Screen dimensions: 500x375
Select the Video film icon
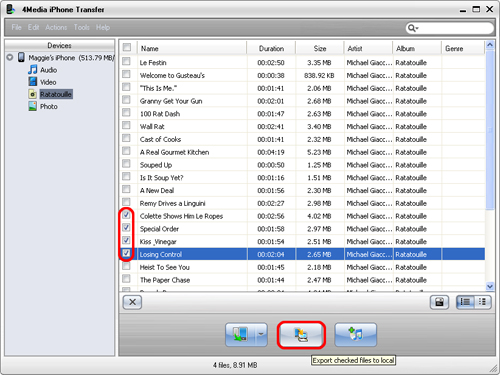click(x=33, y=82)
